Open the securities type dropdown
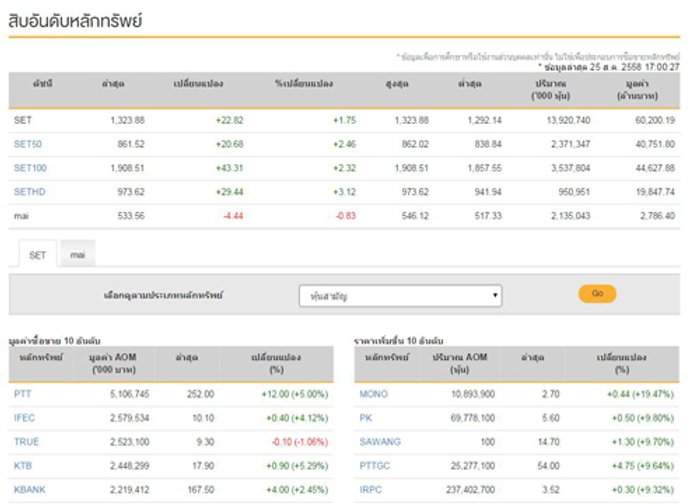Viewport: 700px width, 504px height. pyautogui.click(x=400, y=296)
